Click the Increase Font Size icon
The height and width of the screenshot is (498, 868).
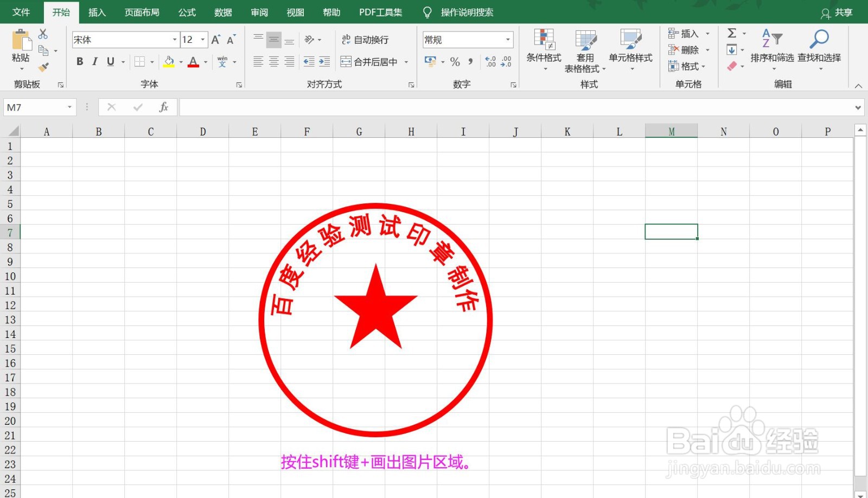(x=214, y=39)
